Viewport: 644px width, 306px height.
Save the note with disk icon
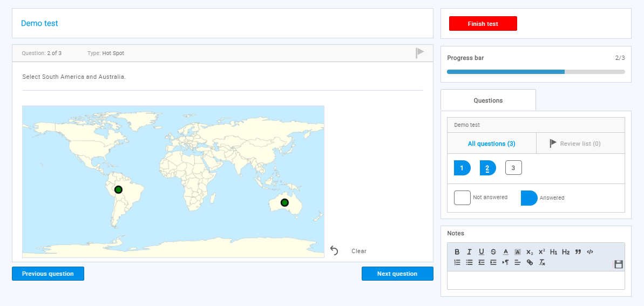(x=619, y=264)
